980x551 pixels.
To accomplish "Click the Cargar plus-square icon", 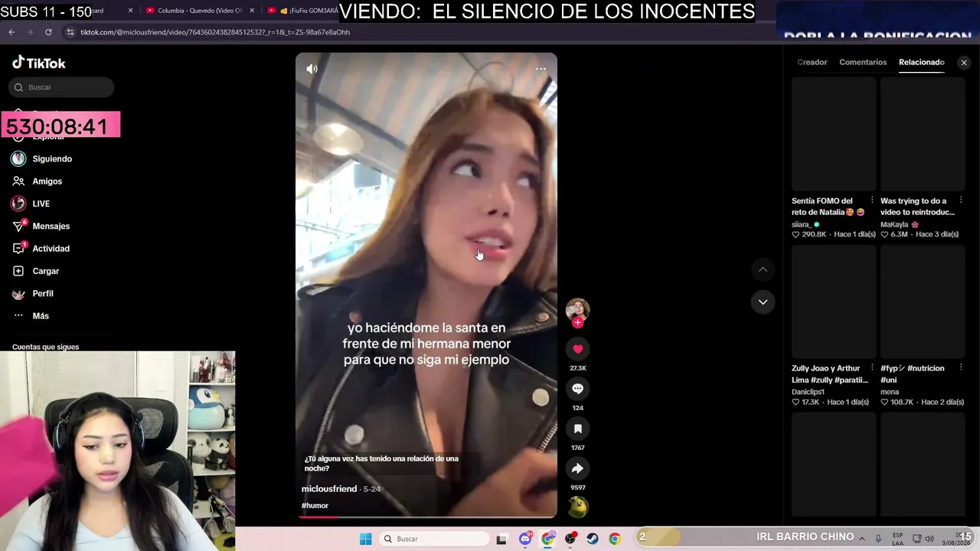I will [x=18, y=271].
